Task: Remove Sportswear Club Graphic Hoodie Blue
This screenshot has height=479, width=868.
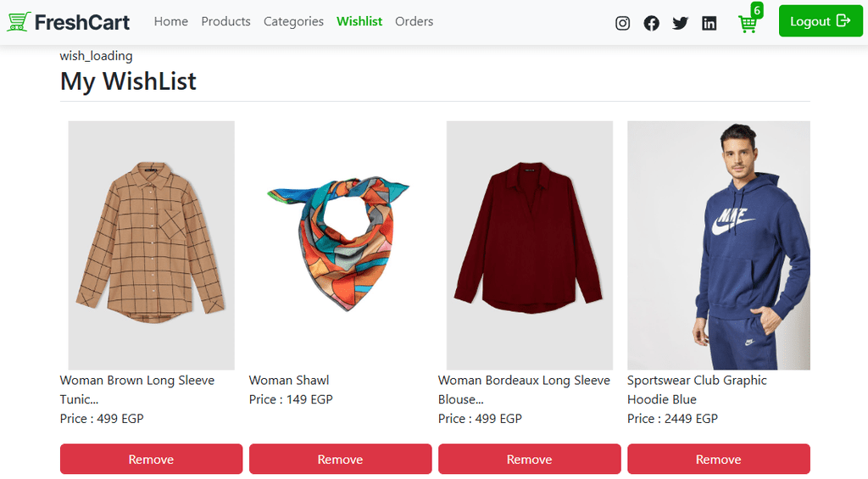Action: 718,460
